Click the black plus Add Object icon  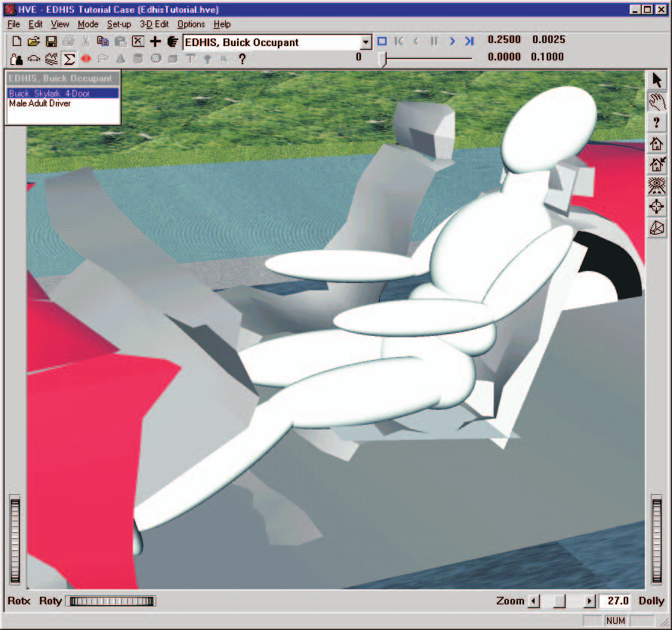156,41
